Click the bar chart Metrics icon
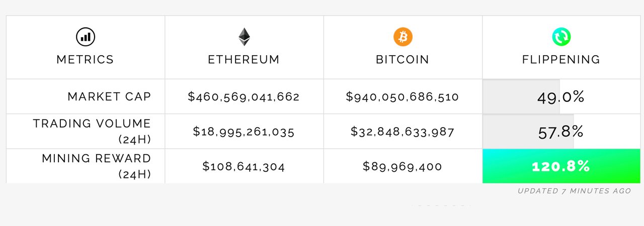644x226 pixels. pos(86,37)
